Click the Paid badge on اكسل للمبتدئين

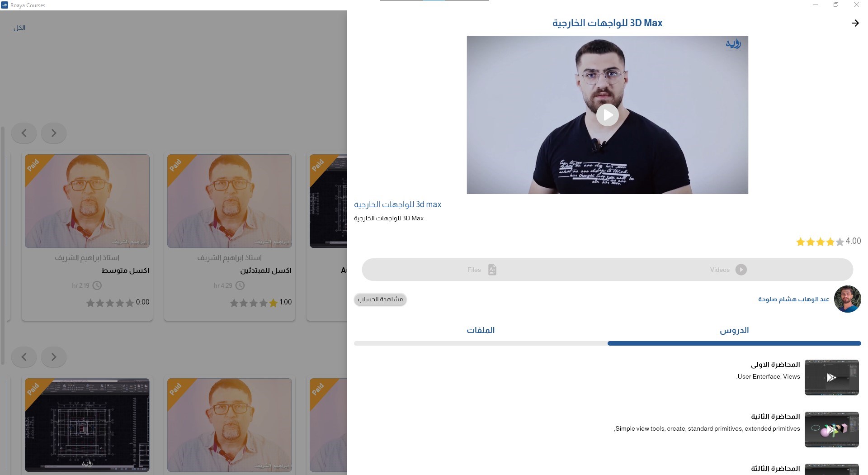176,165
